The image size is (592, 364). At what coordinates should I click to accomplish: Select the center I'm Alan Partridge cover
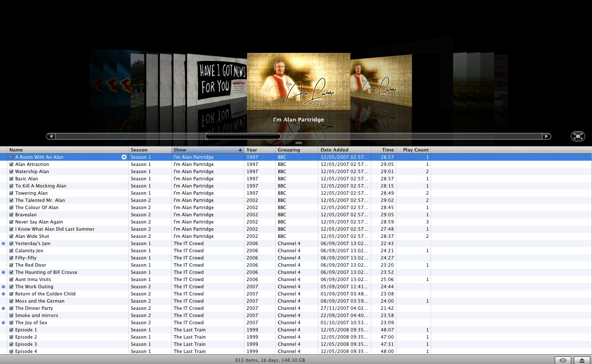299,81
